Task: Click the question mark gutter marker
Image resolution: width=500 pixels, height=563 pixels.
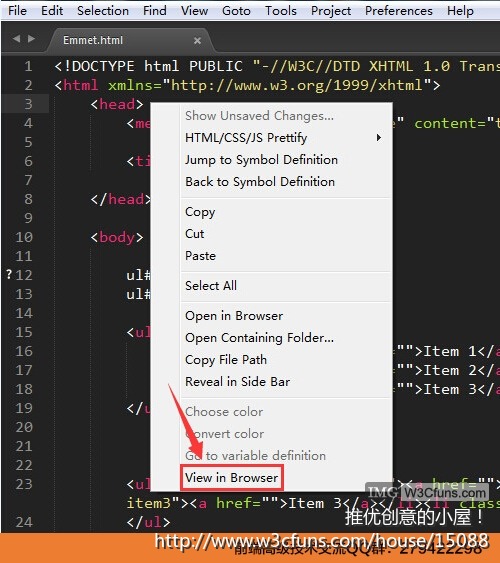Action: click(x=9, y=275)
